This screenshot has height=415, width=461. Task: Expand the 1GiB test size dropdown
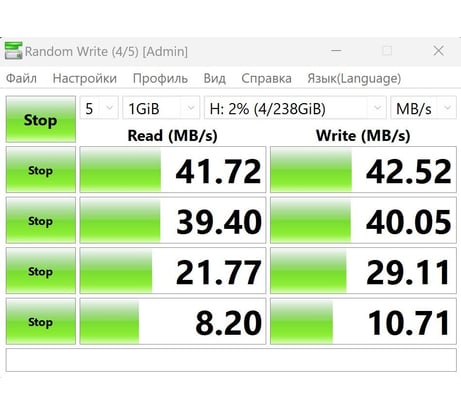[x=161, y=108]
